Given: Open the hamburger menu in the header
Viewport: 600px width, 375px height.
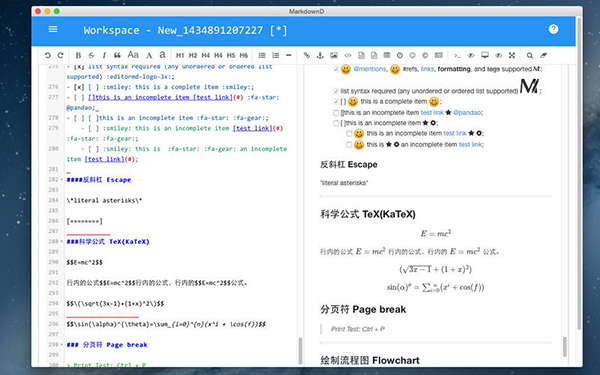Looking at the screenshot, I should point(53,29).
